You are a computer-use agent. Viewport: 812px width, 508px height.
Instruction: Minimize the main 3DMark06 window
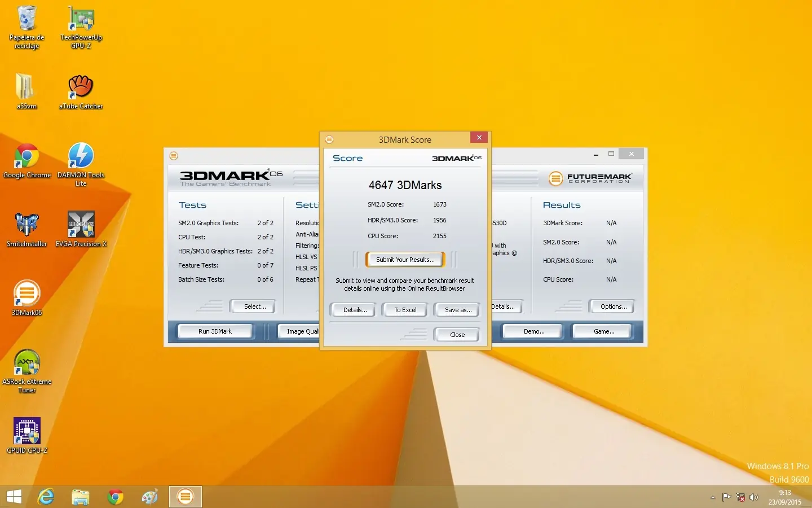[x=596, y=154]
